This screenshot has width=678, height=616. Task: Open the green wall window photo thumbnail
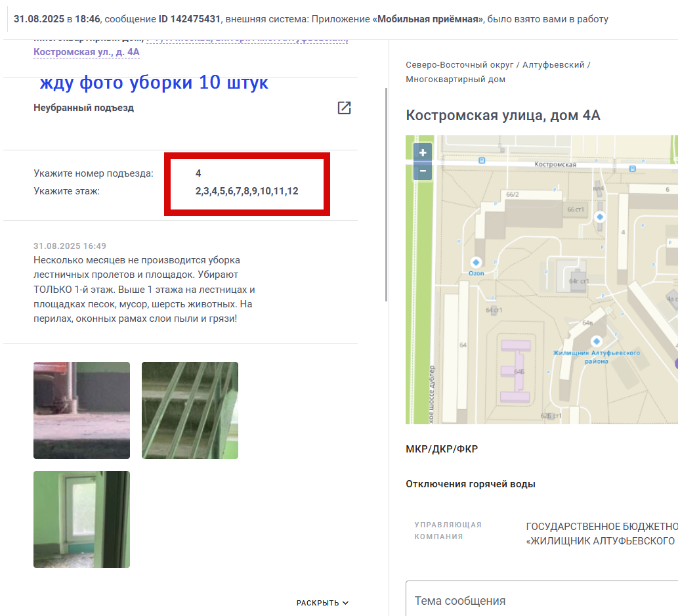coord(82,519)
